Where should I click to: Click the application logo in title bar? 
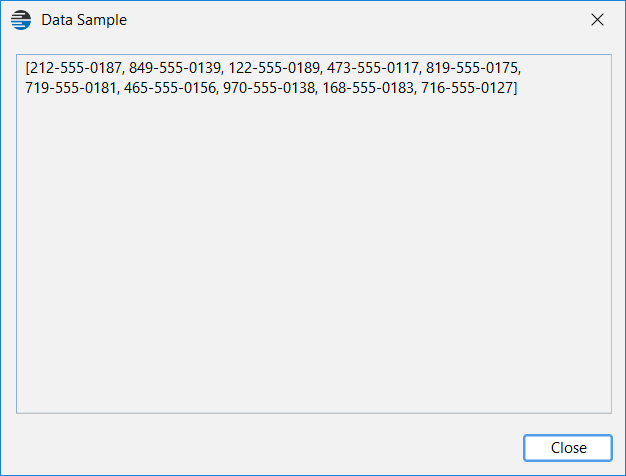pos(21,20)
